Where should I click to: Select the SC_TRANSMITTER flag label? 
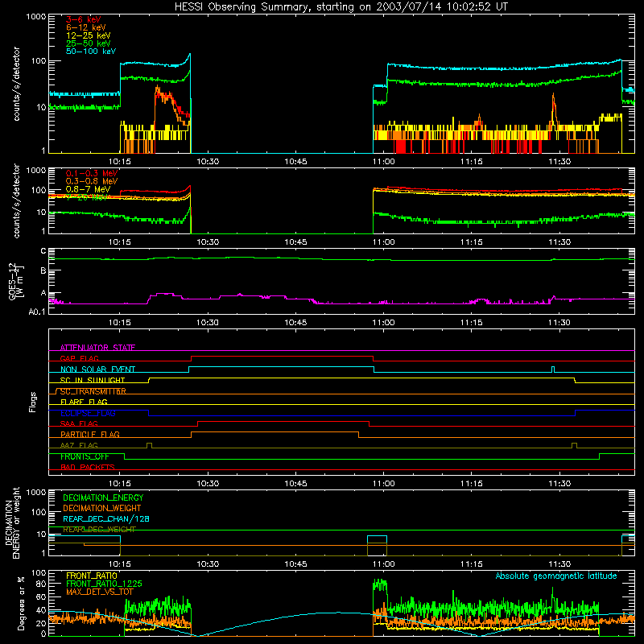tap(93, 391)
